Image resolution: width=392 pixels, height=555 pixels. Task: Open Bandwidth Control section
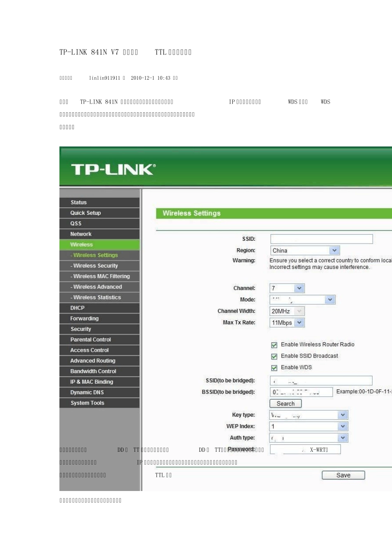click(99, 371)
